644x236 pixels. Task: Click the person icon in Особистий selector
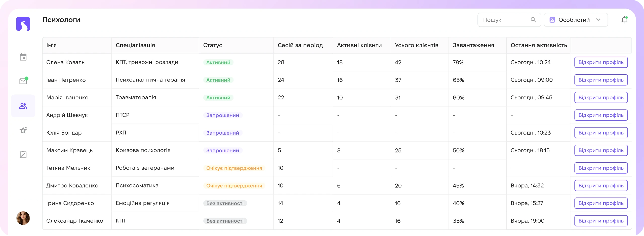coord(552,20)
